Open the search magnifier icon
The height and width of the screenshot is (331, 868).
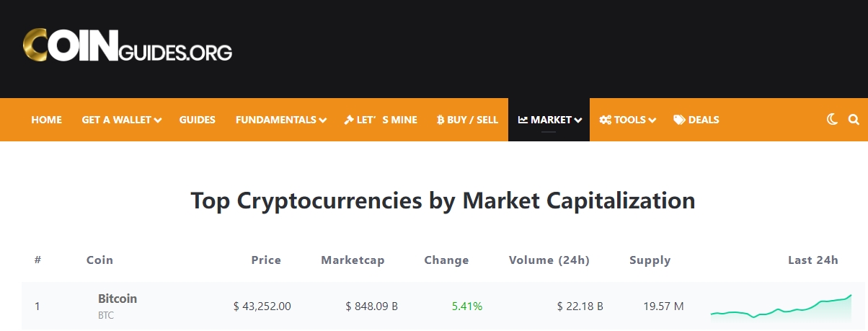[x=854, y=120]
